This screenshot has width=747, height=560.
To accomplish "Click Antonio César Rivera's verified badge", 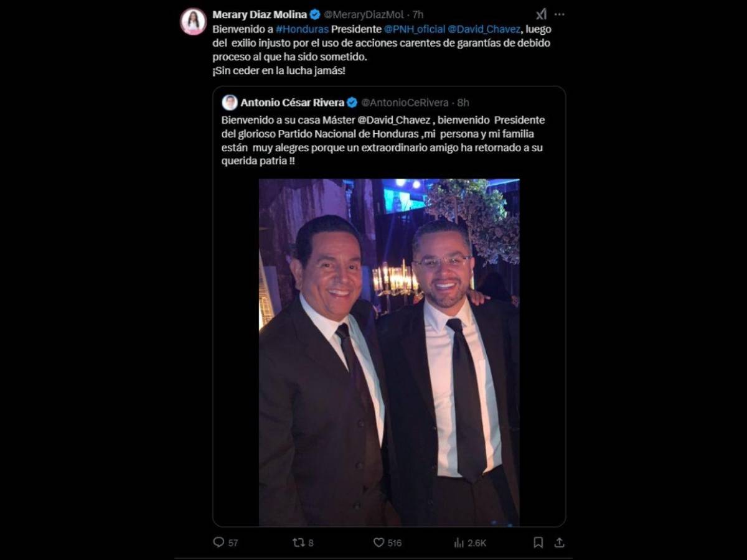I will 352,102.
